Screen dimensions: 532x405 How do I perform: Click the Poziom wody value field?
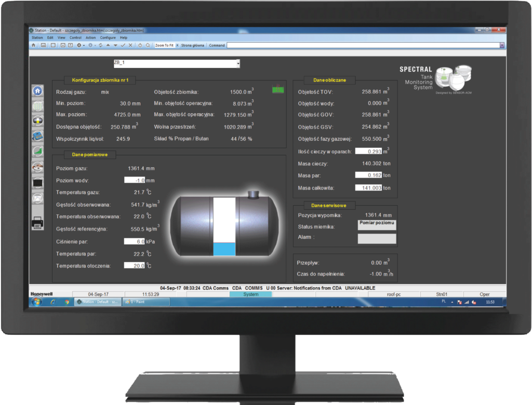point(135,181)
